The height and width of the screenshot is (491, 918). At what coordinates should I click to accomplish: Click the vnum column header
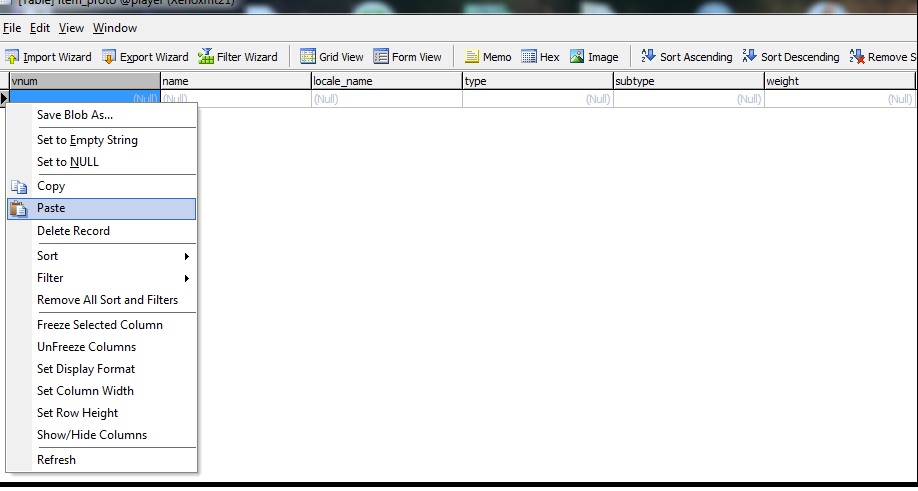(x=85, y=81)
